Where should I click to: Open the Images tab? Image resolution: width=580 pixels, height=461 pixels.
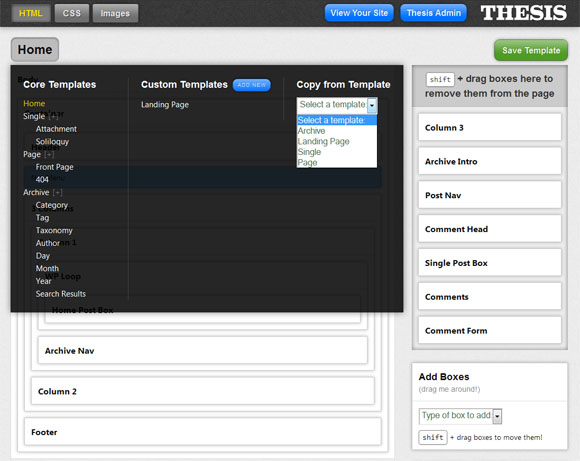click(115, 13)
